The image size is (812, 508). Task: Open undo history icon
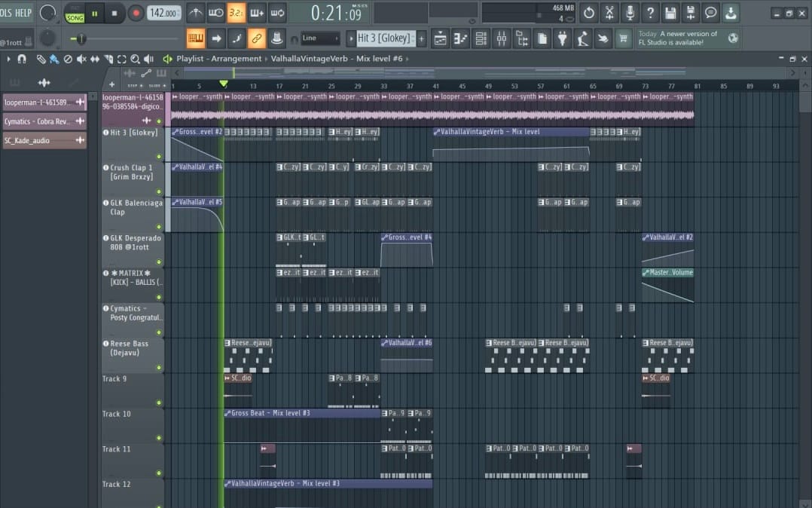point(589,13)
